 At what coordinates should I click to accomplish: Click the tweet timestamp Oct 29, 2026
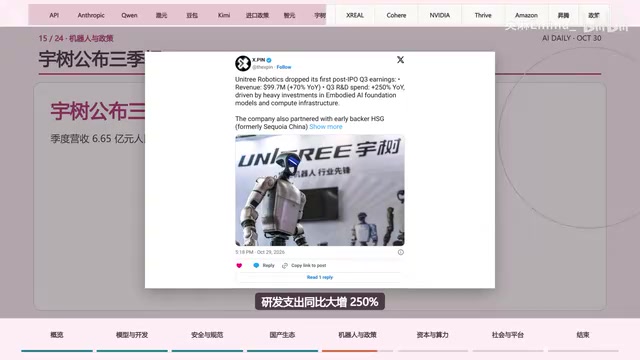coord(260,252)
